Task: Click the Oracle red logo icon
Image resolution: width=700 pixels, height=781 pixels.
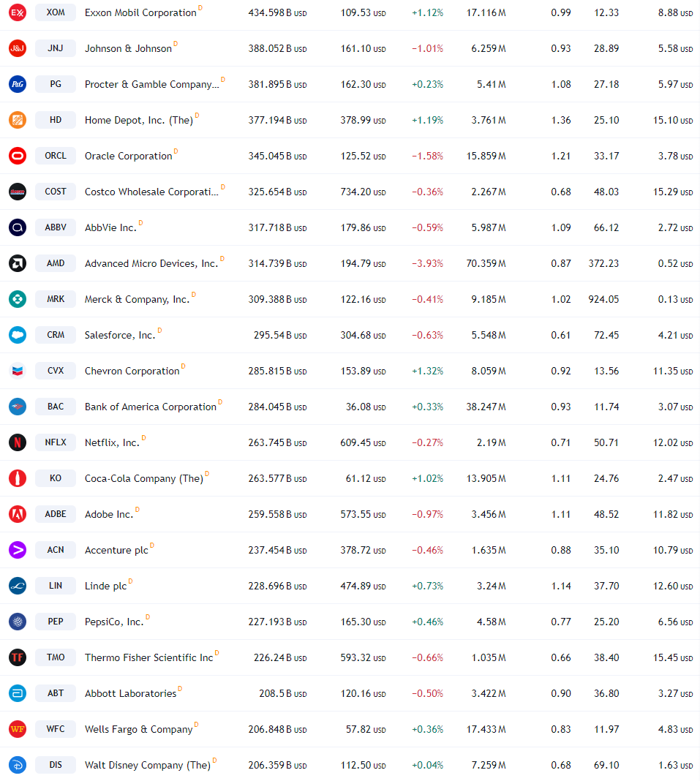Action: click(18, 156)
